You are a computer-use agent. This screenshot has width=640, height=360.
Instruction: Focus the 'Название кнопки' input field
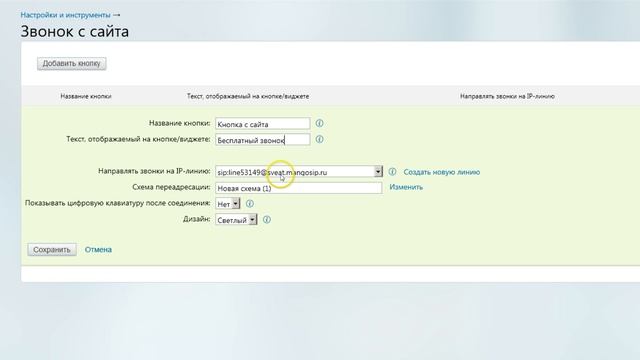(x=262, y=124)
